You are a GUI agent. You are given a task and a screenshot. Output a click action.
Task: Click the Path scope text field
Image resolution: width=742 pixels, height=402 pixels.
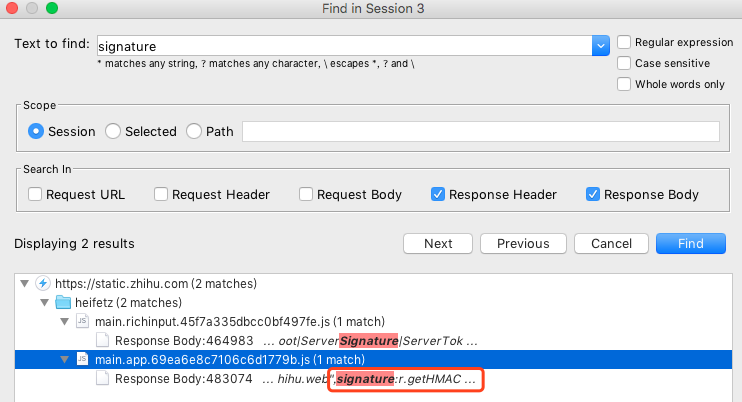click(481, 131)
